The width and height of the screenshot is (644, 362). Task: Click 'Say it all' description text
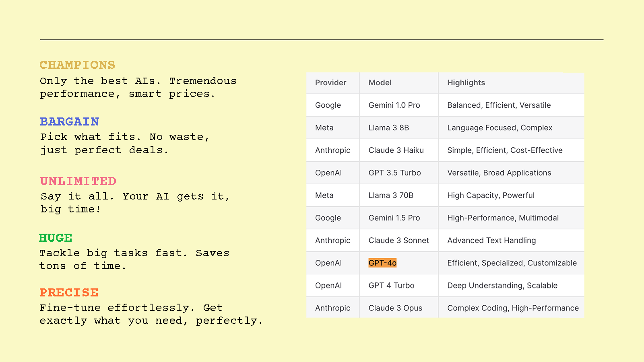tap(135, 203)
